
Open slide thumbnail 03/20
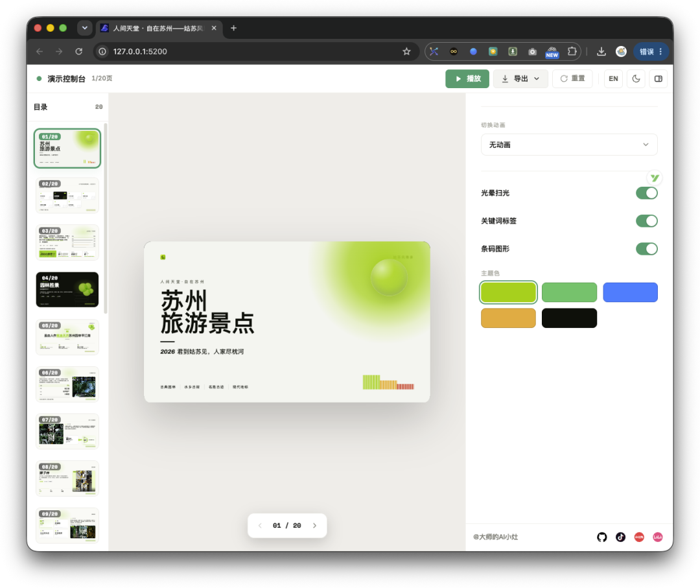tap(67, 242)
